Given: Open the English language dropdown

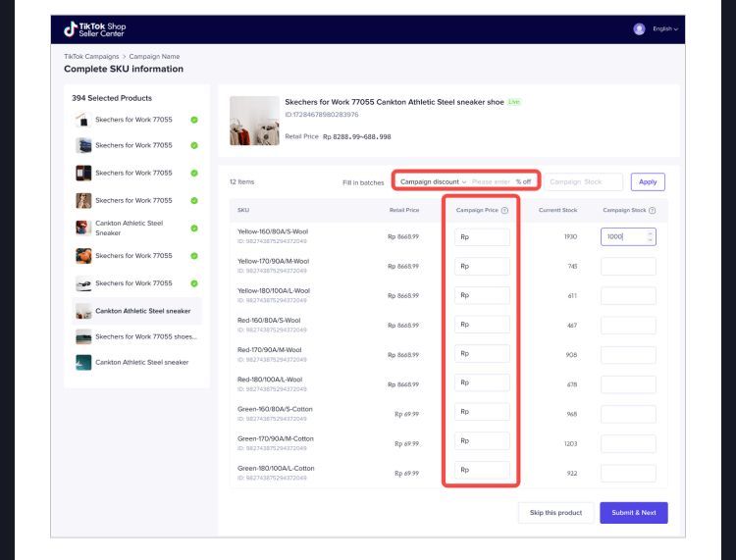Looking at the screenshot, I should click(665, 29).
